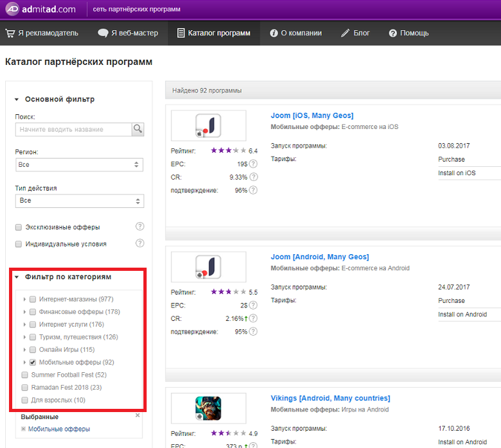Remove Мобильные офферы from selected list
501x448 pixels.
[23, 429]
